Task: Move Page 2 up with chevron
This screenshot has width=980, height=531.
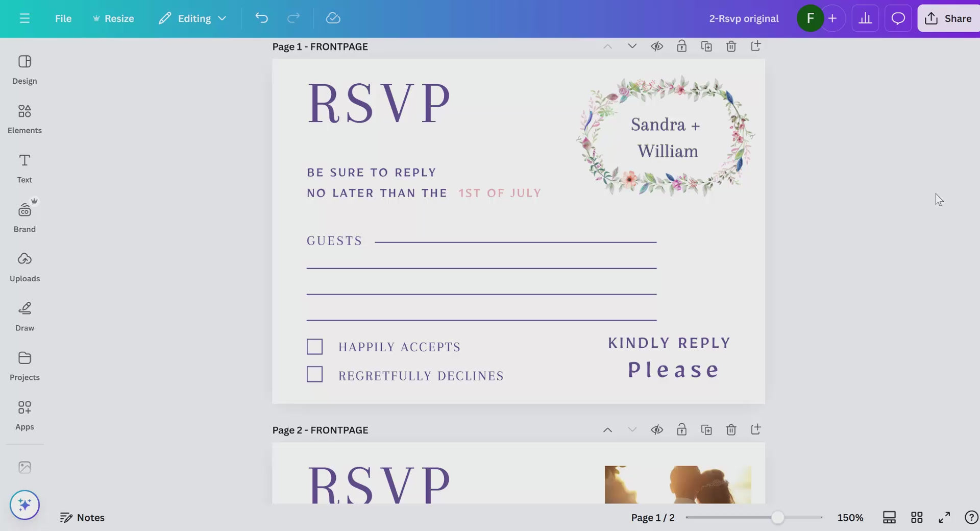Action: coord(607,430)
